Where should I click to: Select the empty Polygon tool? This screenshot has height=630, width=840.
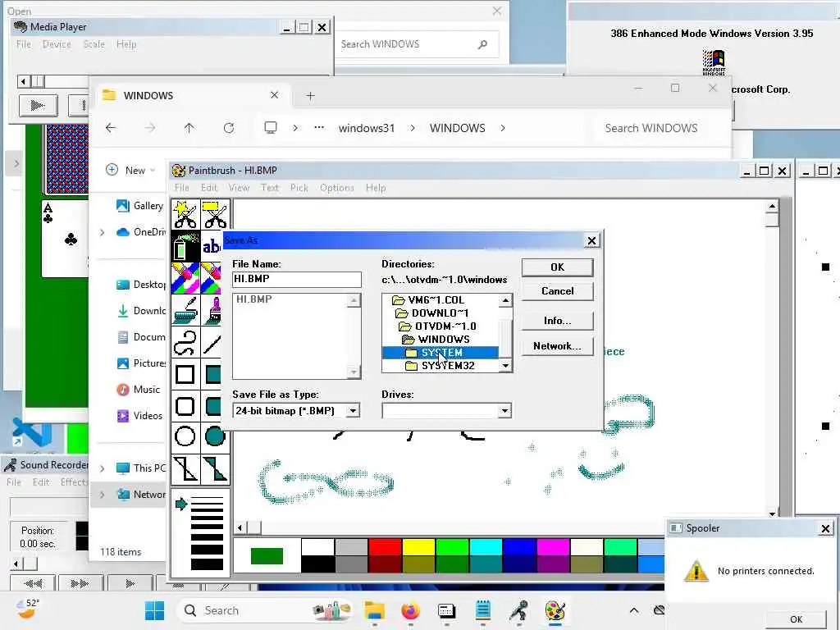point(185,468)
